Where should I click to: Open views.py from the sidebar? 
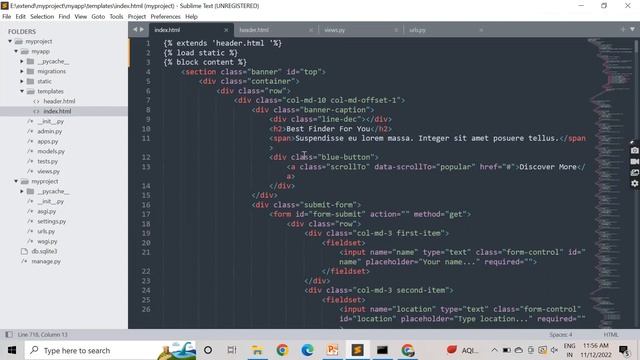click(49, 171)
